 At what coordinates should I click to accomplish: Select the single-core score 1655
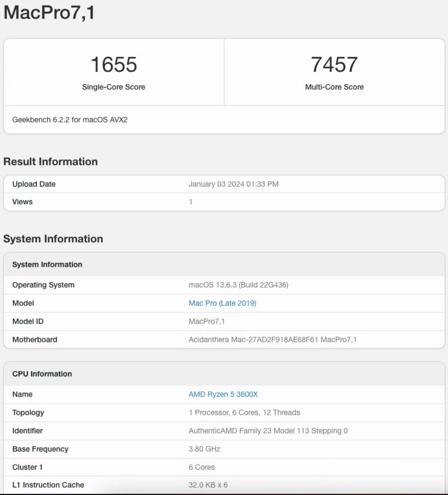(x=114, y=64)
